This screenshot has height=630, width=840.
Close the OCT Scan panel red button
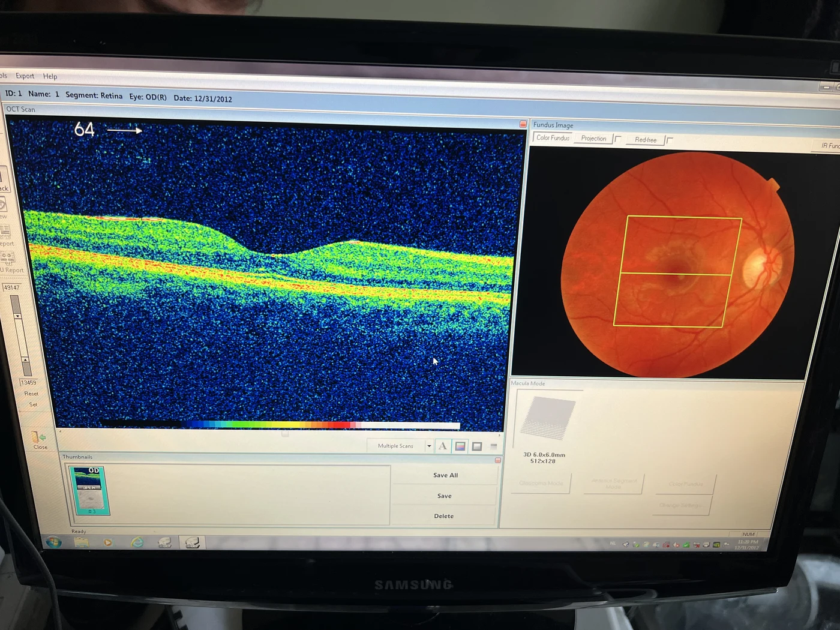(523, 124)
